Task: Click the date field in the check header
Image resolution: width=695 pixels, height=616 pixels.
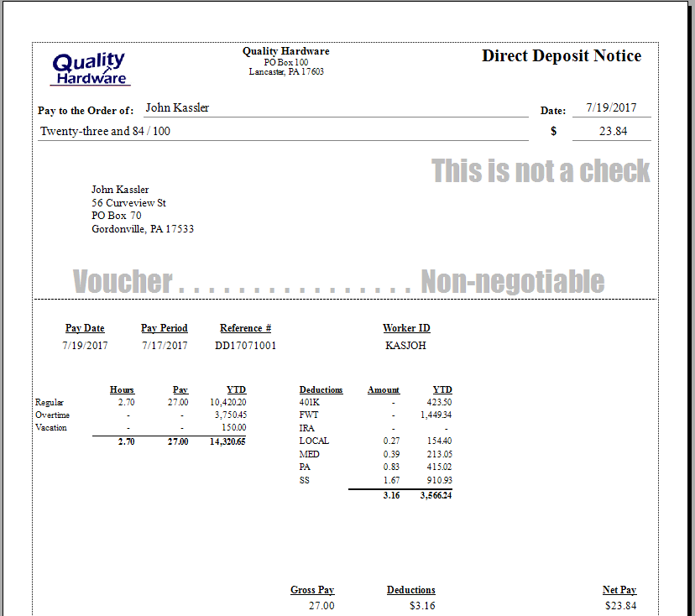Action: tap(611, 107)
